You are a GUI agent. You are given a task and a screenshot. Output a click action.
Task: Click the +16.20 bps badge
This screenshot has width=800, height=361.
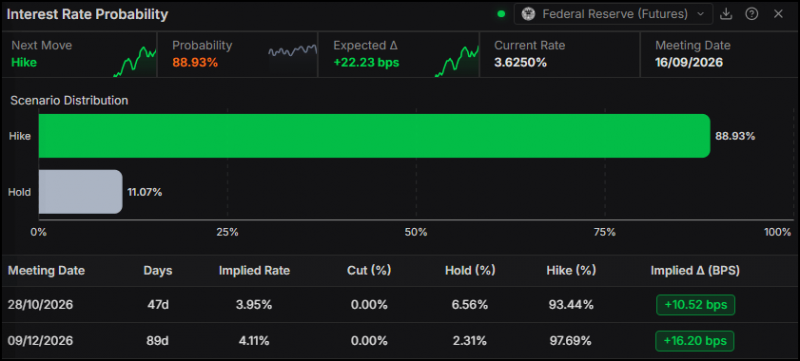(695, 341)
